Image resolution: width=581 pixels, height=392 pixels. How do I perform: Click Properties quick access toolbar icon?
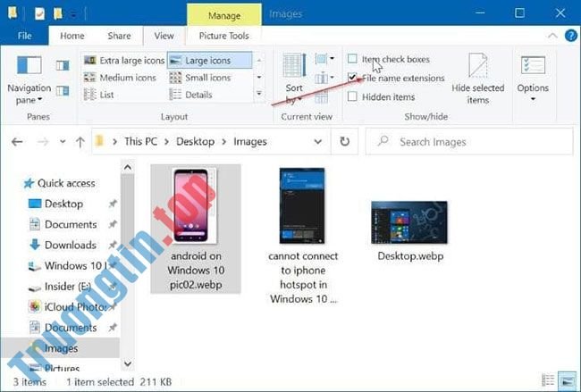point(40,14)
